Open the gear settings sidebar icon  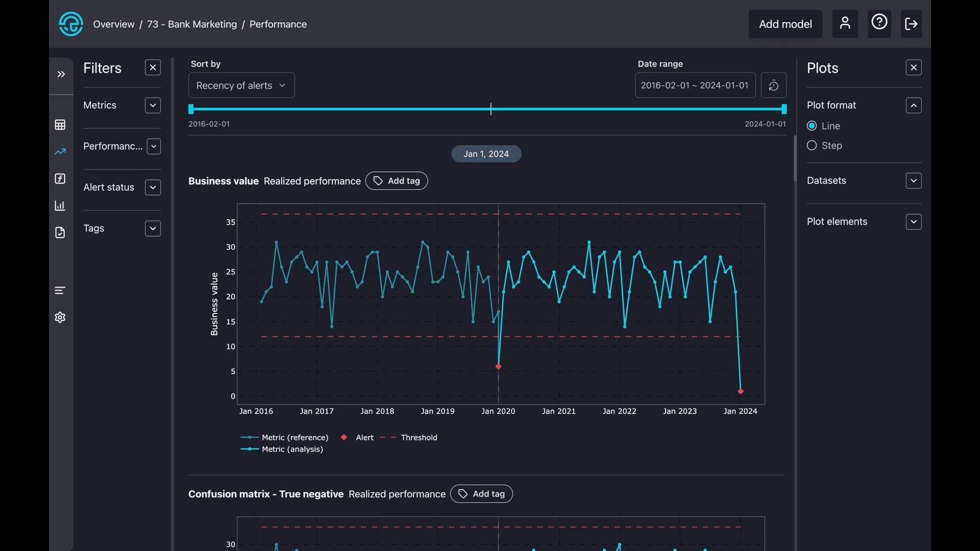tap(60, 317)
